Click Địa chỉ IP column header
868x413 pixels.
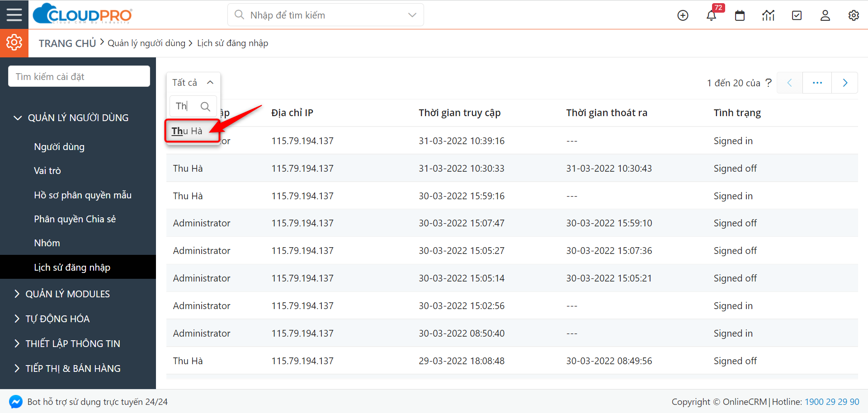(x=292, y=113)
